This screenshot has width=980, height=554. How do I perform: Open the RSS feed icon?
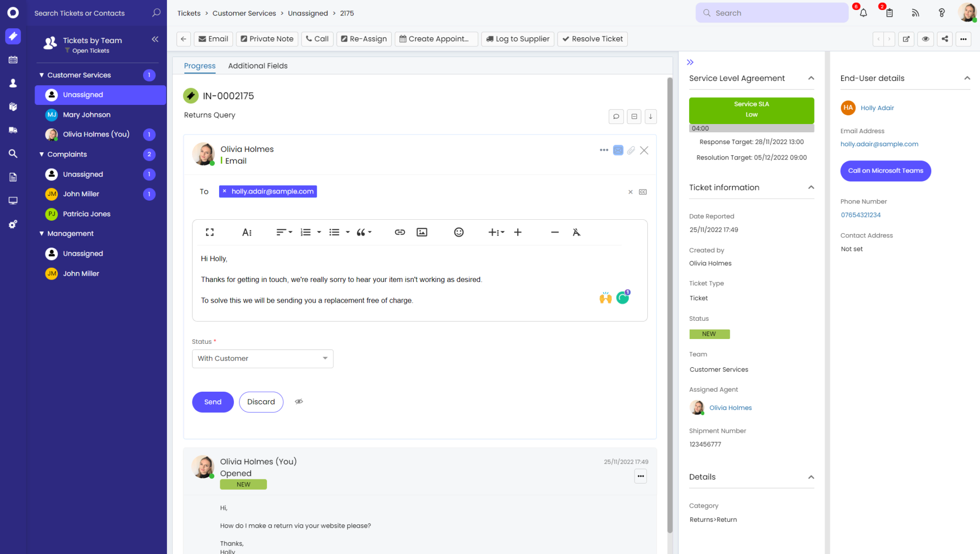tap(915, 13)
